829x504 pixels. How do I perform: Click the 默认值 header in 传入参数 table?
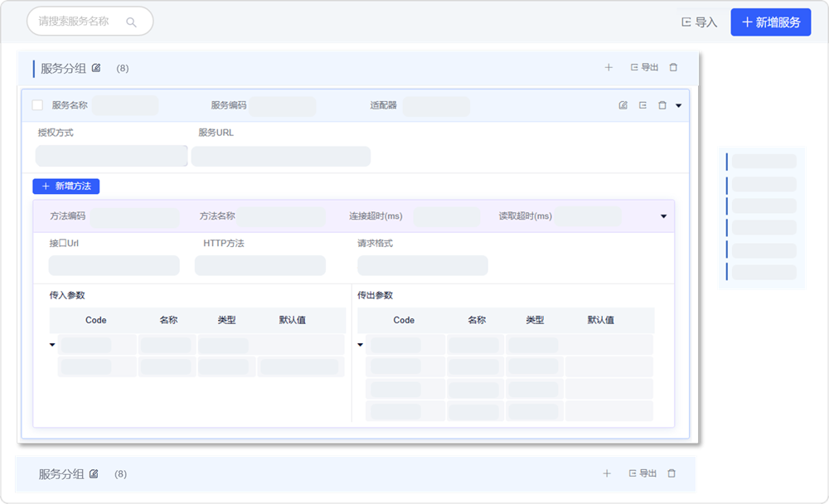293,320
